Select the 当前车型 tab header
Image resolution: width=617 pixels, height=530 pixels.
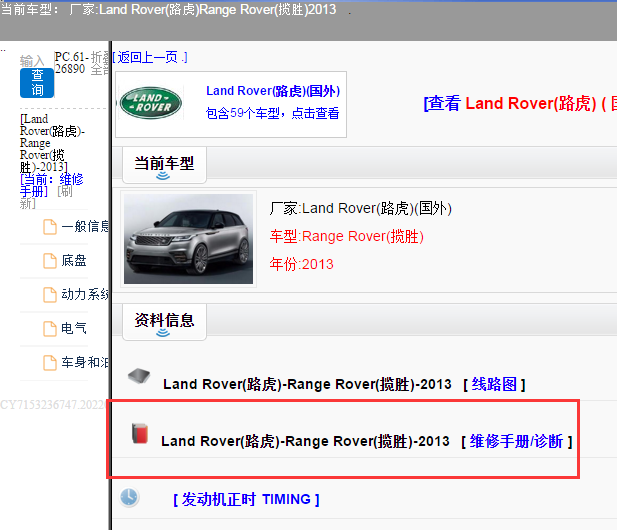164,165
